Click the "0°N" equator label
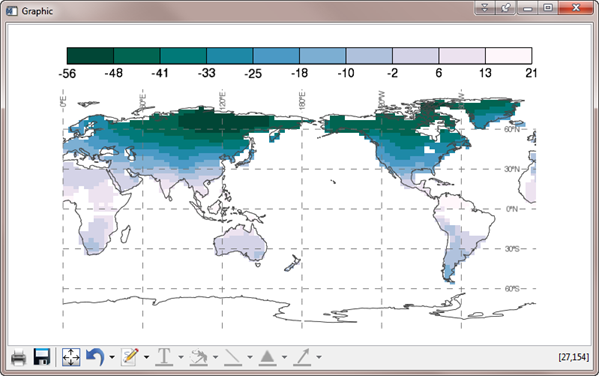This screenshot has height=376, width=599. pos(512,209)
